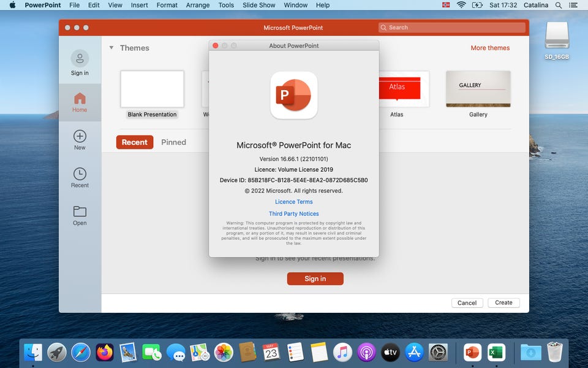The width and height of the screenshot is (588, 368).
Task: Open Photos from the Dock
Action: click(224, 353)
